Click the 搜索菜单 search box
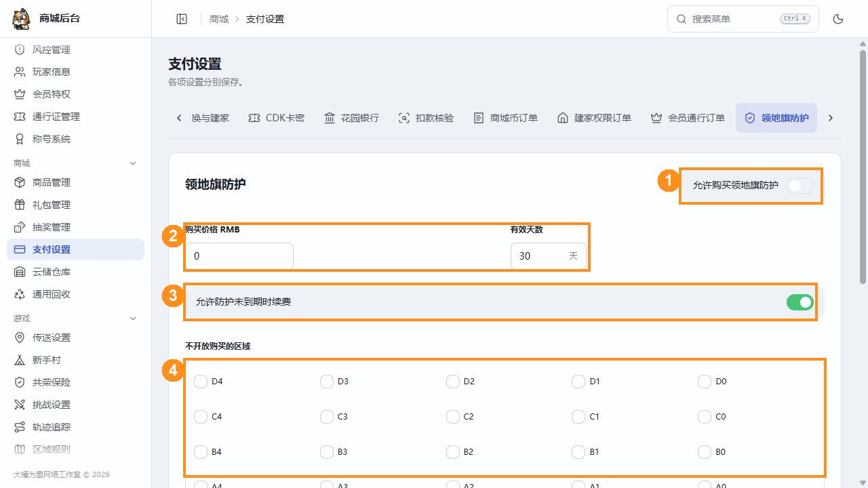The width and height of the screenshot is (868, 488). tap(743, 19)
